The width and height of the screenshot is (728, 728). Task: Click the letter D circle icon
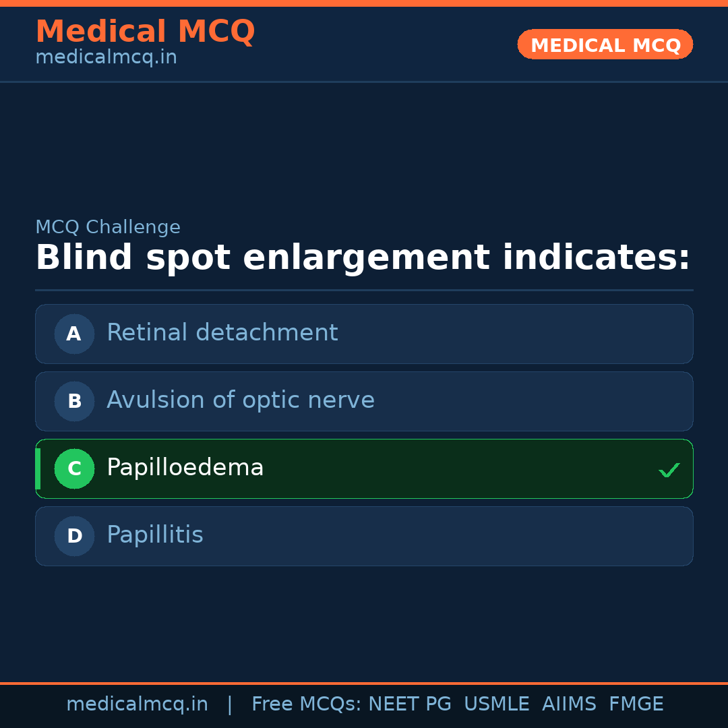(x=74, y=536)
